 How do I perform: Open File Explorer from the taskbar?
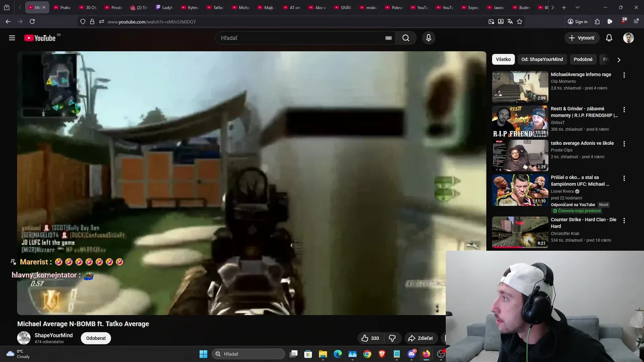click(323, 354)
